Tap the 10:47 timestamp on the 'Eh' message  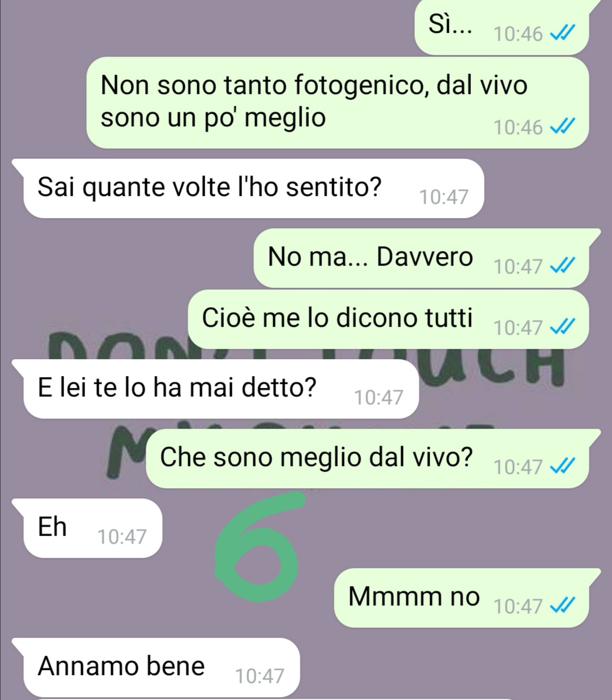click(x=122, y=536)
